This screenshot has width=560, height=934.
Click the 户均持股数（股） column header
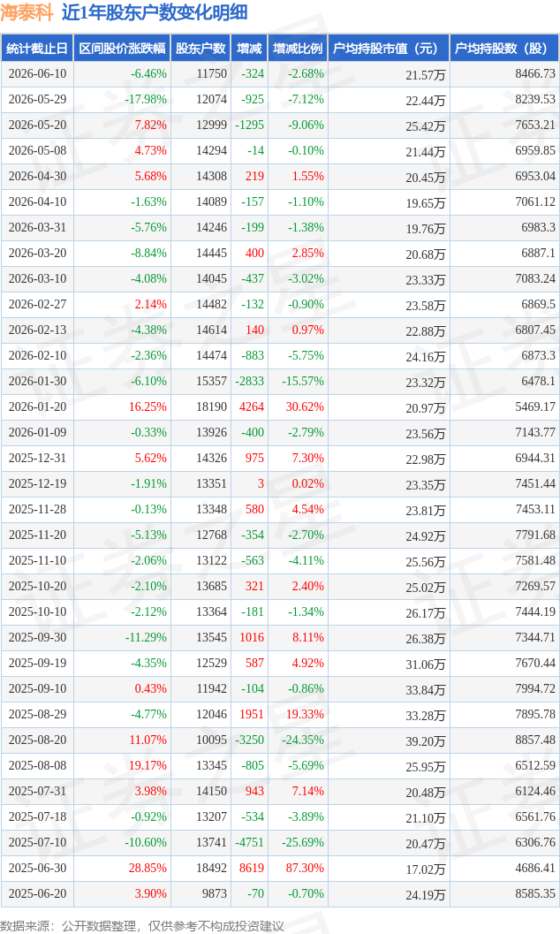(x=504, y=49)
